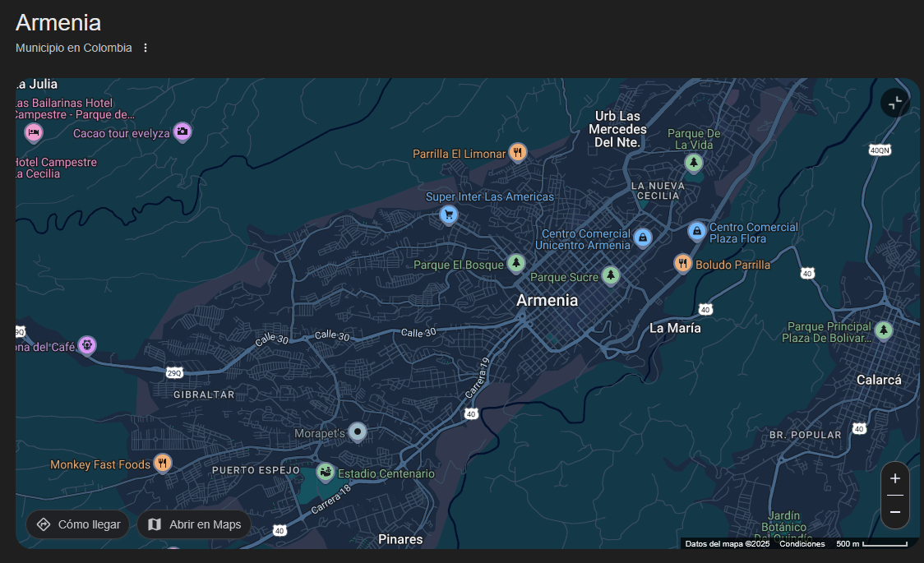Select the Parque Principal Plaza De Bolívar pin
924x563 pixels.
[x=884, y=331]
